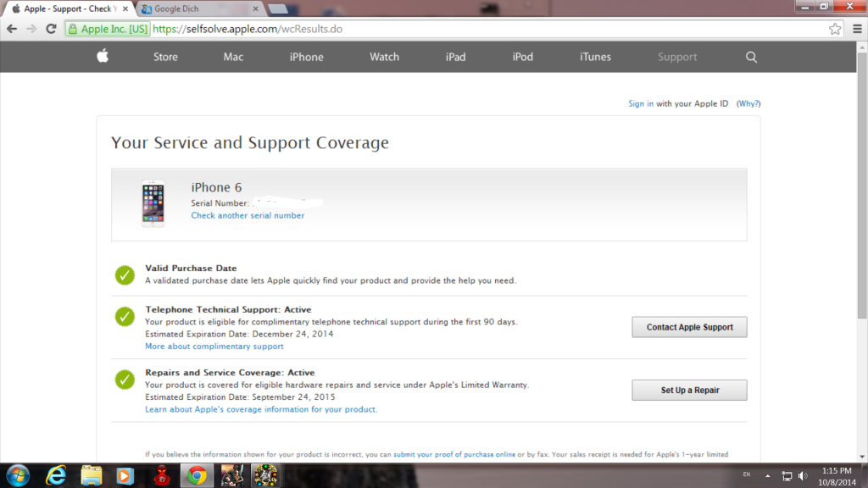
Task: Select the Watch navigation menu item
Action: (x=384, y=57)
